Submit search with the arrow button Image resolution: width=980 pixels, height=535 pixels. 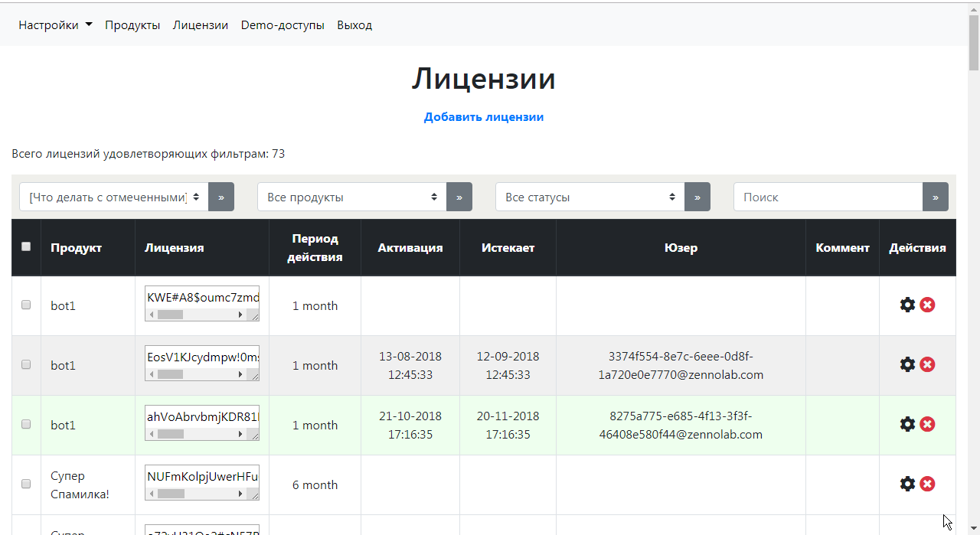point(936,197)
